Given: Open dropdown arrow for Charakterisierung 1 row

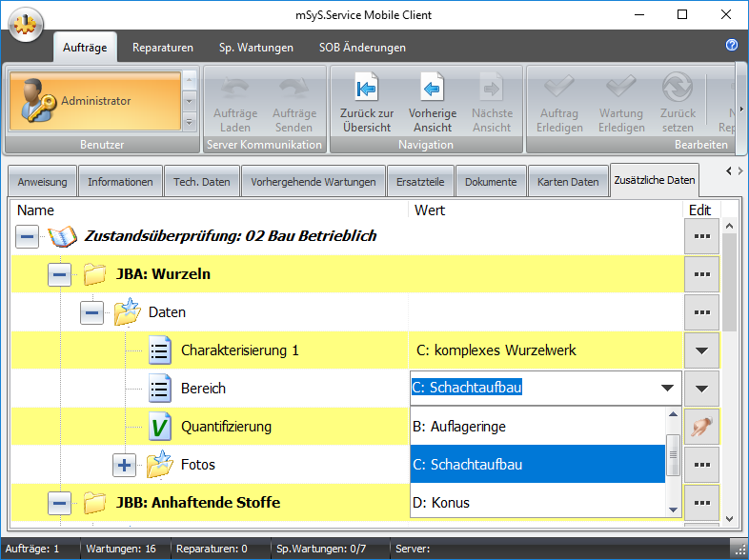Looking at the screenshot, I should click(x=701, y=350).
